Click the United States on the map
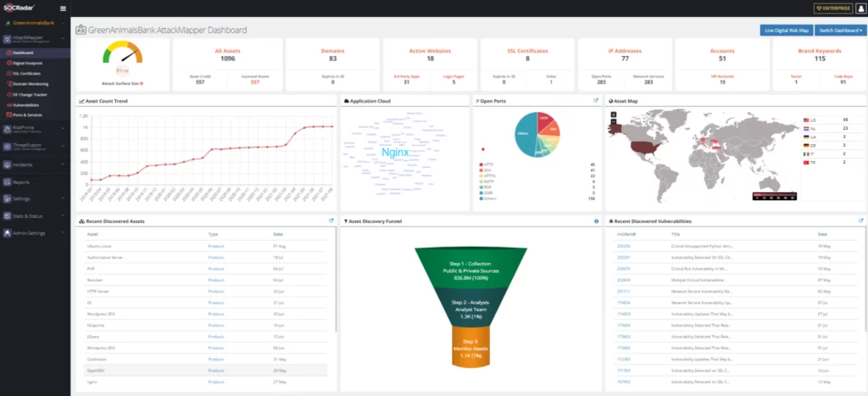This screenshot has height=396, width=868. pos(647,146)
